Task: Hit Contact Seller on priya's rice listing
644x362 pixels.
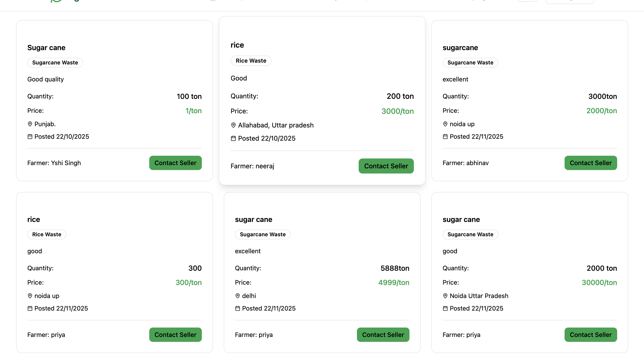Action: 175,335
